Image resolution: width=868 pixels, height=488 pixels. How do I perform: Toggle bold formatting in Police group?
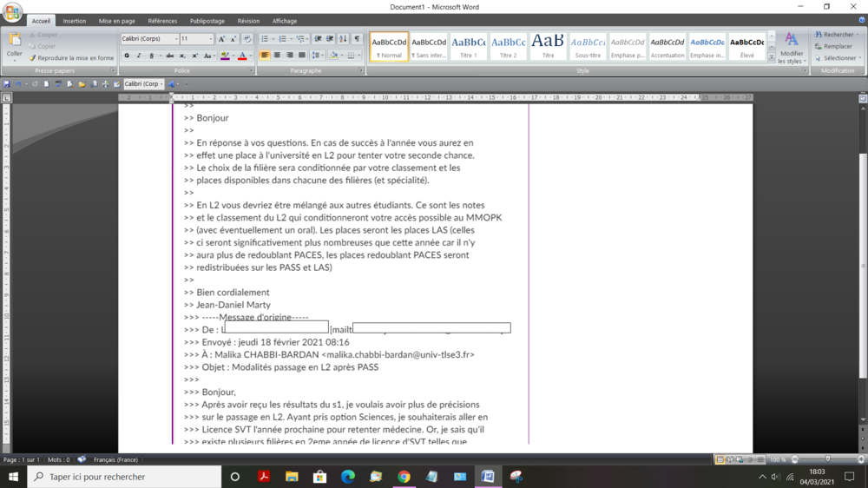(x=127, y=56)
